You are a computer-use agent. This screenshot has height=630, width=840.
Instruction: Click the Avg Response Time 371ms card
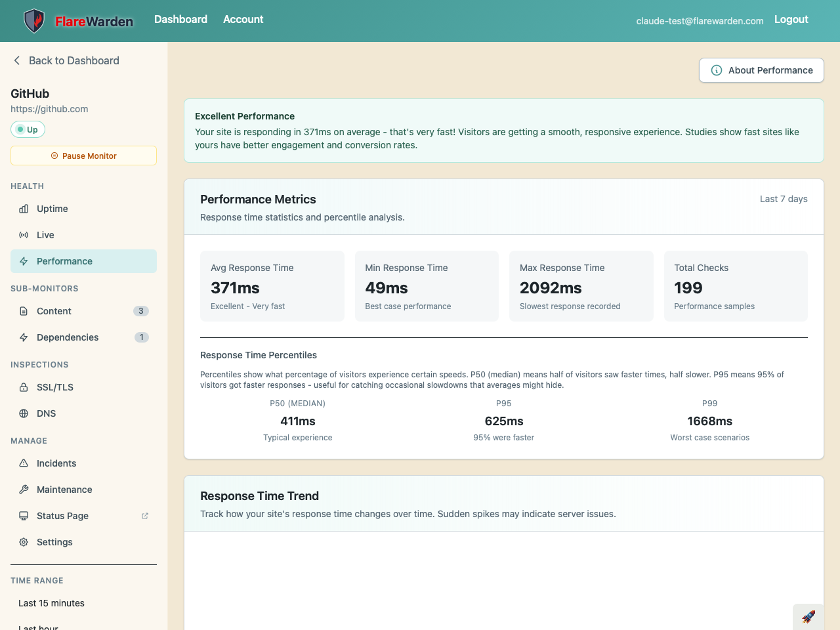(x=272, y=286)
